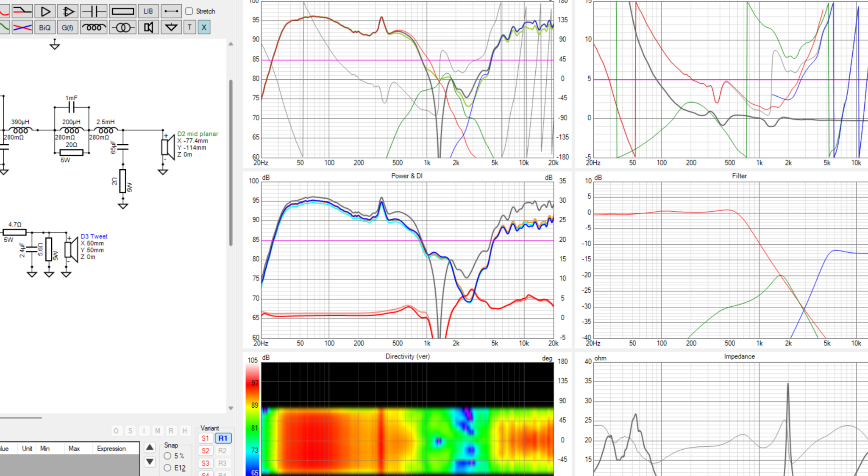Select the BiQ biquad filter block

coord(45,28)
